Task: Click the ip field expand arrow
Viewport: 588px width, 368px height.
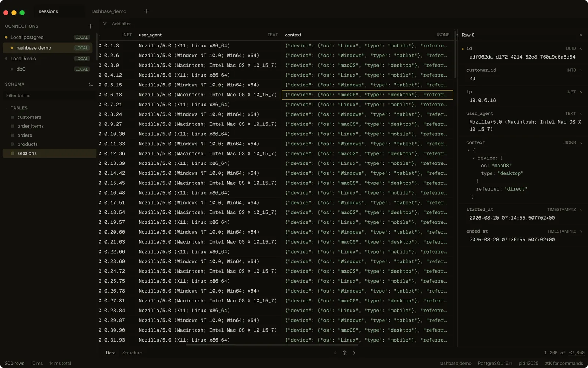Action: click(x=581, y=92)
